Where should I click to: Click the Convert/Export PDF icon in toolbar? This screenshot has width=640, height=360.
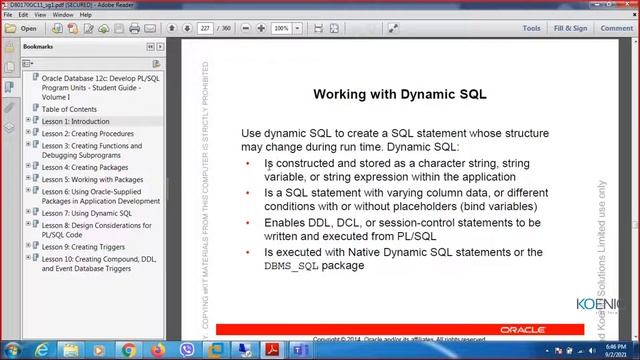73,29
